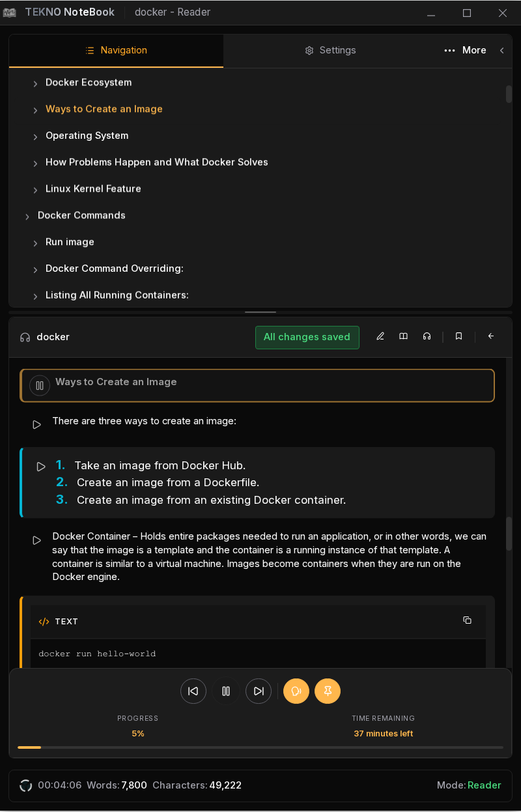521x812 pixels.
Task: Toggle the speaking voice button
Action: coord(296,691)
